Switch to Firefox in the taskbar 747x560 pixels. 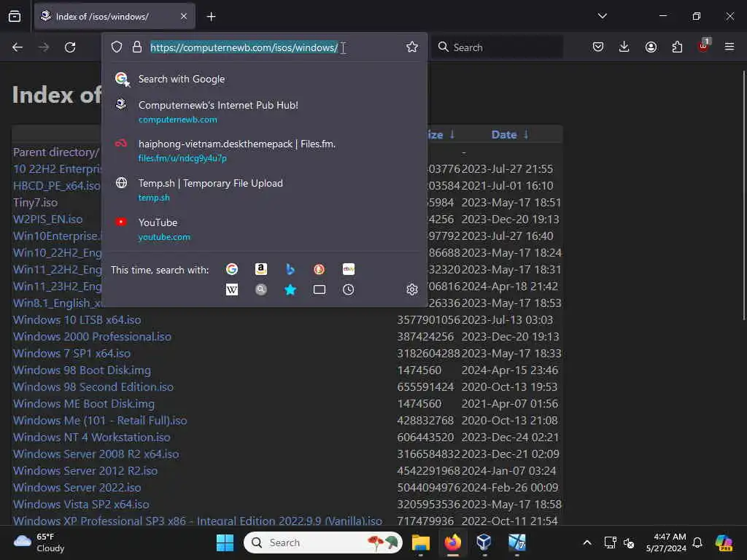click(x=452, y=542)
